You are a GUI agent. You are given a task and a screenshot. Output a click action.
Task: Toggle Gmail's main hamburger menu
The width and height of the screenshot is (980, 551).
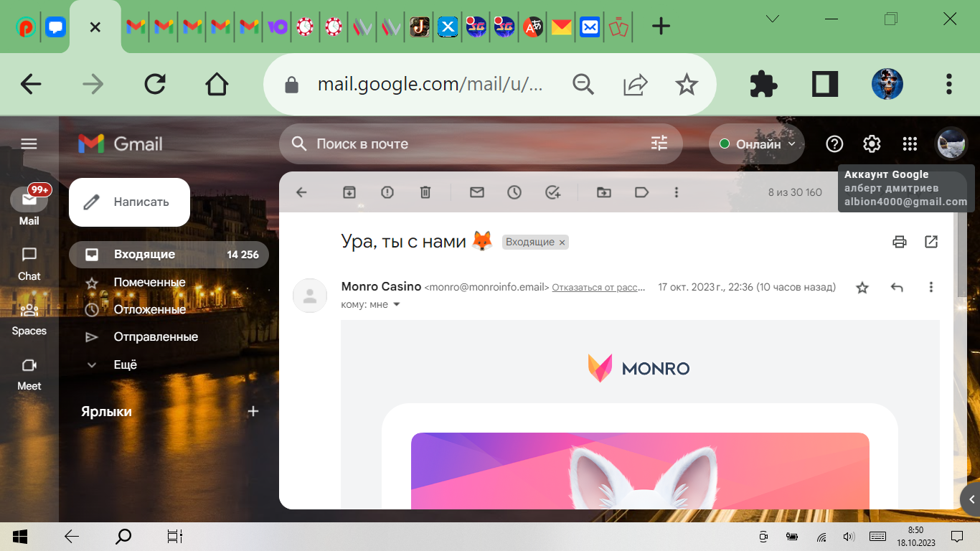29,144
